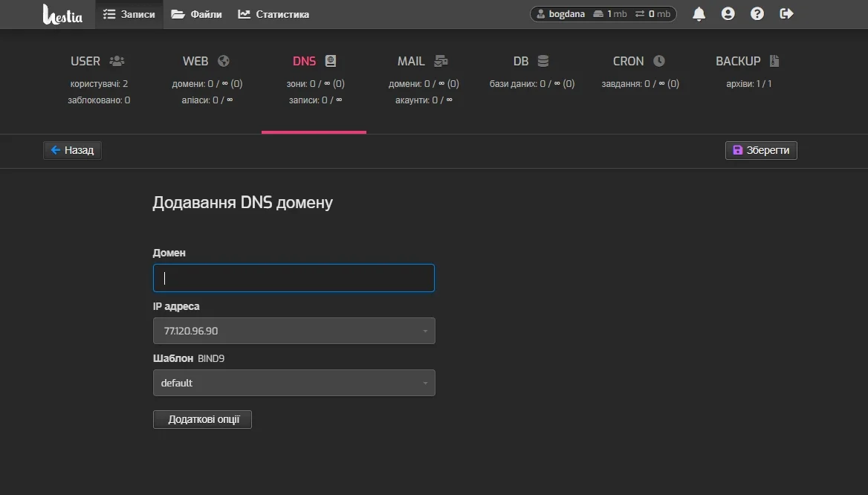Open the Записи menu
Image resolution: width=868 pixels, height=495 pixels.
[129, 14]
